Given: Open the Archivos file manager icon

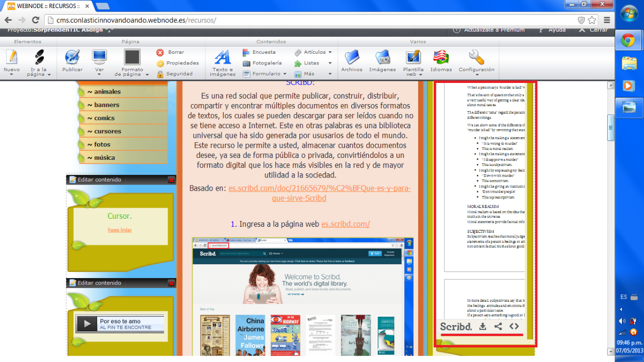Looking at the screenshot, I should [352, 57].
